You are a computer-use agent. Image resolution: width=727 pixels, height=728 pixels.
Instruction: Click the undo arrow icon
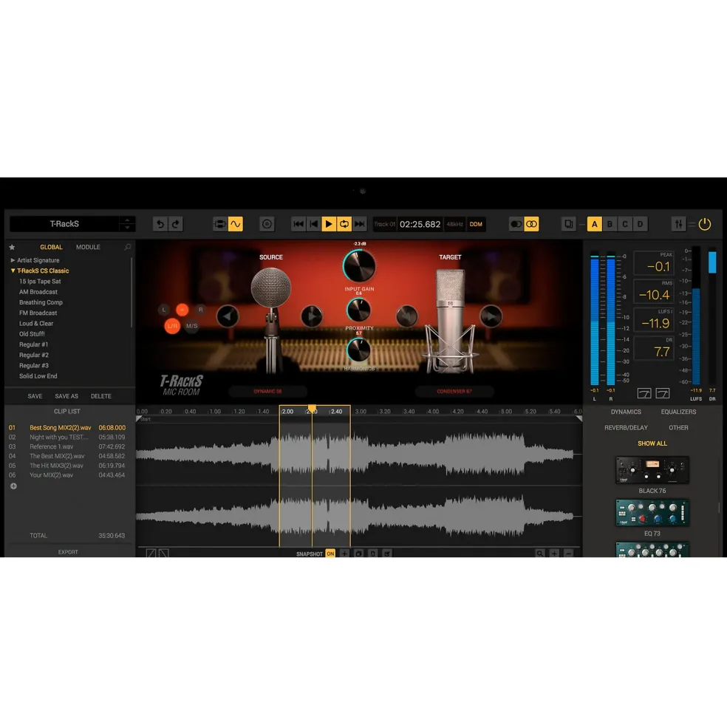click(x=160, y=224)
